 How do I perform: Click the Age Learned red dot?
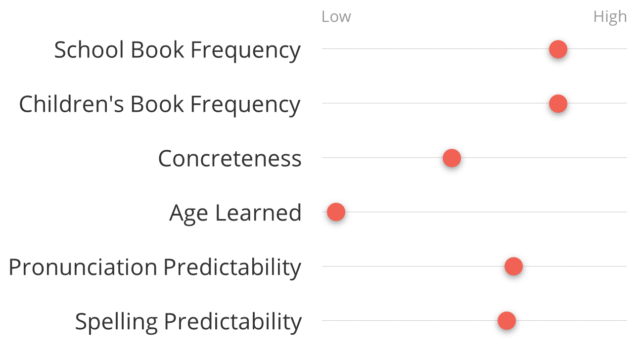point(336,212)
